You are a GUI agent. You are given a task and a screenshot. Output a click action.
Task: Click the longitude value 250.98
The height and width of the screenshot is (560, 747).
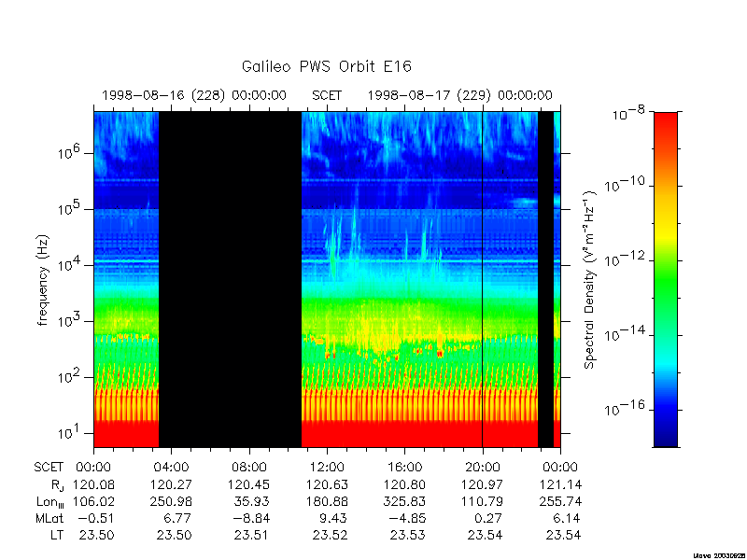(171, 501)
